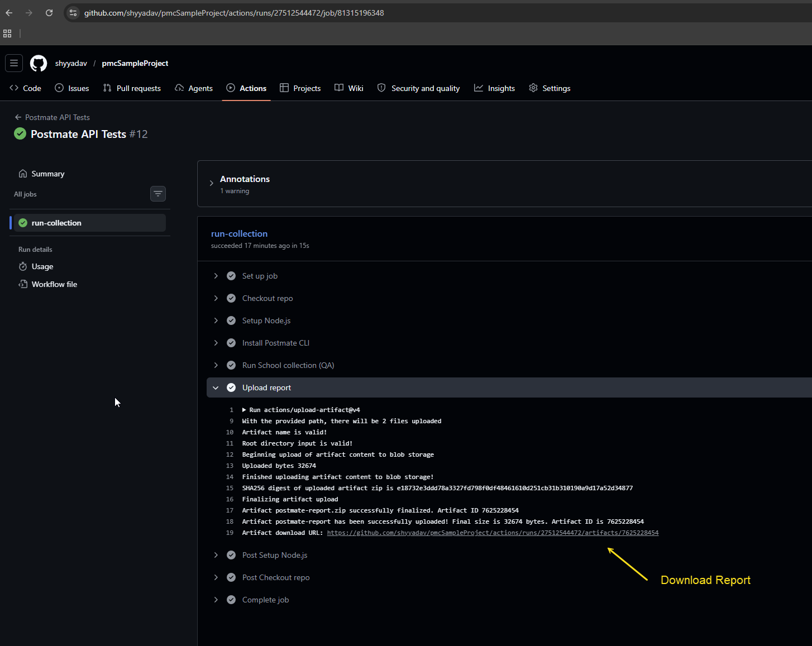Click the check icon on Upload report step

pos(231,387)
